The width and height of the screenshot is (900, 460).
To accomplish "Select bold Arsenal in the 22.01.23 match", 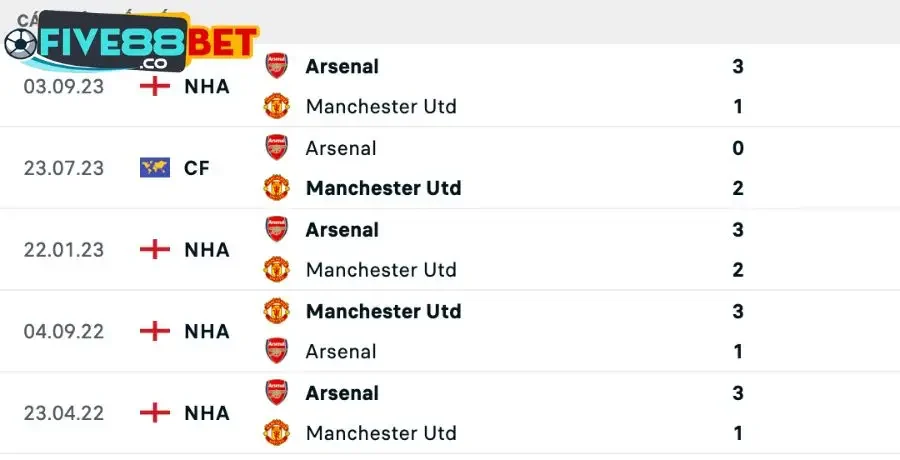I will (x=342, y=230).
